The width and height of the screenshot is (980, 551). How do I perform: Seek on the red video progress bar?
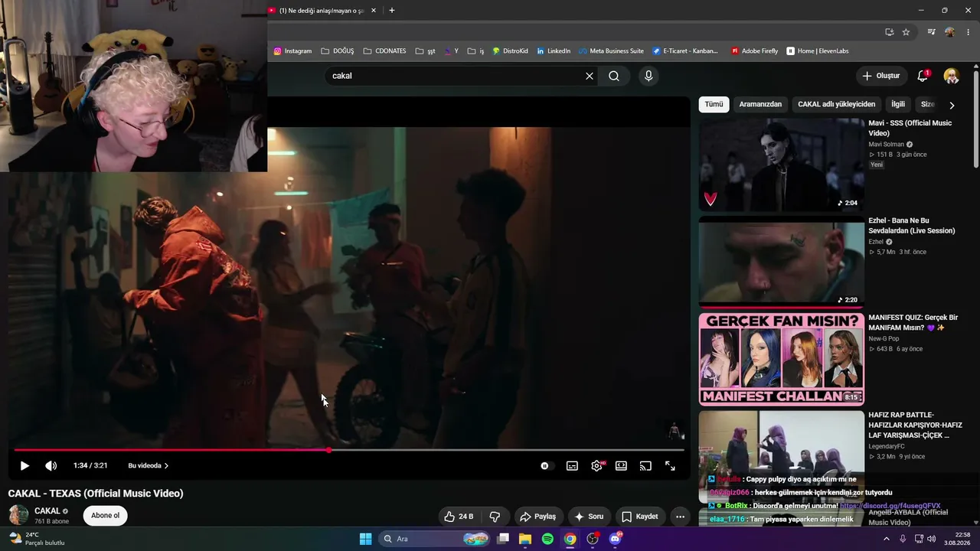coord(349,450)
